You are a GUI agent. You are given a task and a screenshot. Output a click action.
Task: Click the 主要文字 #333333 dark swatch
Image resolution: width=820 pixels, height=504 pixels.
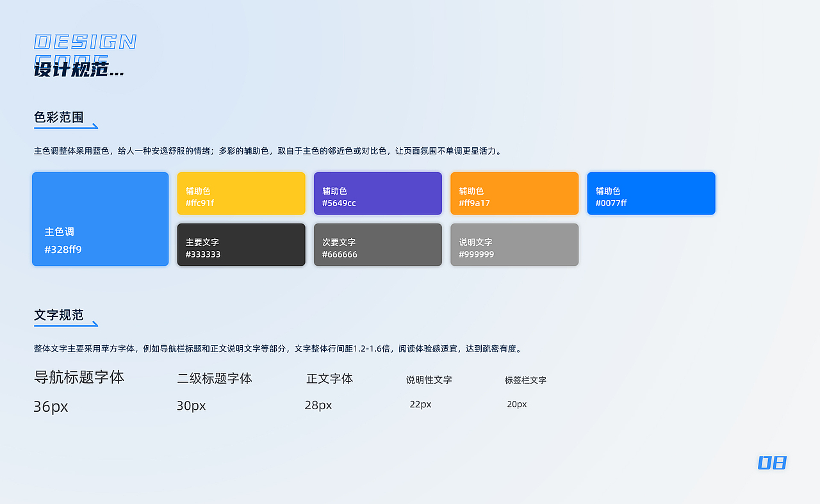(241, 244)
